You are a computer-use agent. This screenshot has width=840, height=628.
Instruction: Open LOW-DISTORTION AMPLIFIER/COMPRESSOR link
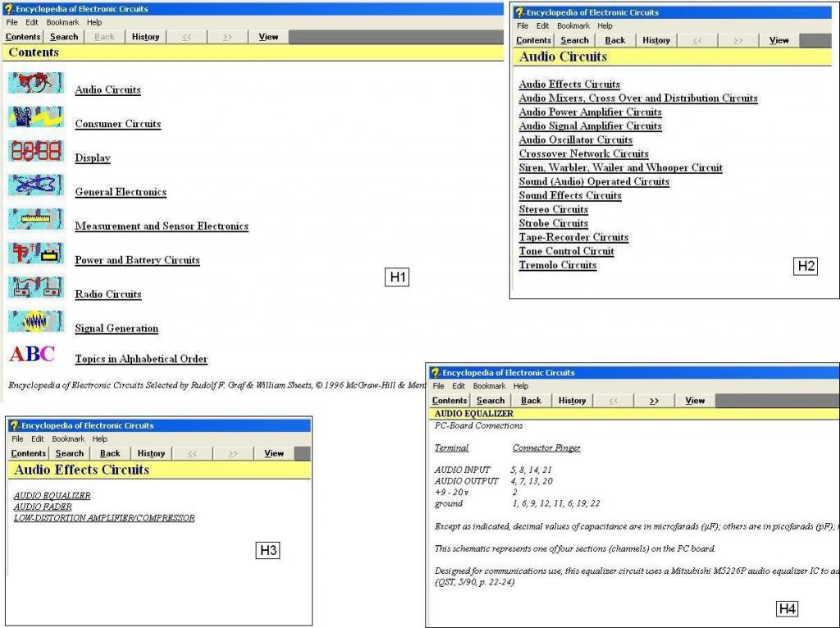tap(104, 518)
